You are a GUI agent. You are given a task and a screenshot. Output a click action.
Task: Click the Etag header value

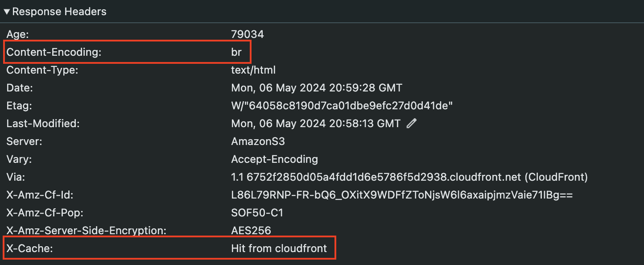(x=342, y=106)
